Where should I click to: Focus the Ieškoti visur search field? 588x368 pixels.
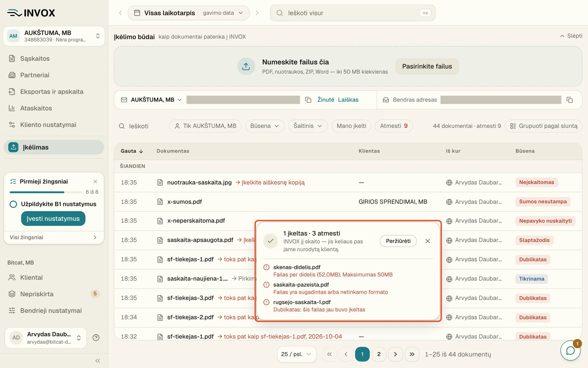point(353,13)
